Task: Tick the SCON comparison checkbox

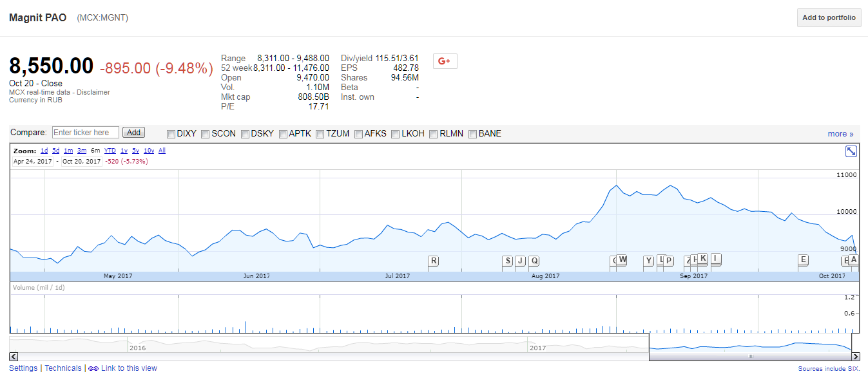Action: tap(206, 134)
